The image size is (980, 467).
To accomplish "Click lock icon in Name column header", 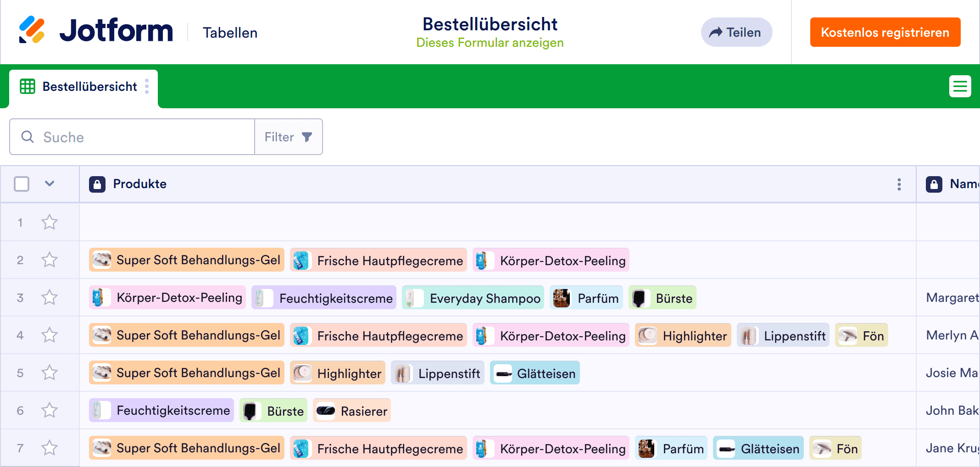I will tap(934, 184).
